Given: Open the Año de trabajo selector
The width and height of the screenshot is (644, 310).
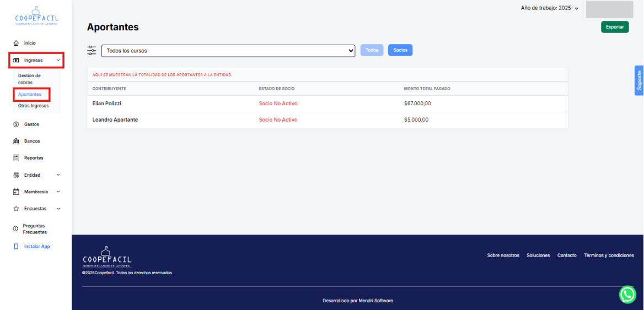Looking at the screenshot, I should pos(550,8).
